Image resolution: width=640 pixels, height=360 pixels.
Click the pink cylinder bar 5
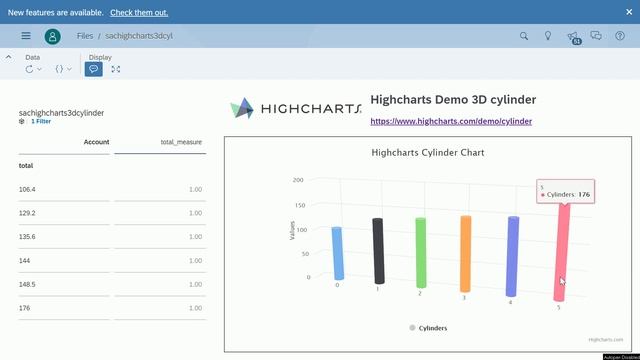pyautogui.click(x=562, y=252)
